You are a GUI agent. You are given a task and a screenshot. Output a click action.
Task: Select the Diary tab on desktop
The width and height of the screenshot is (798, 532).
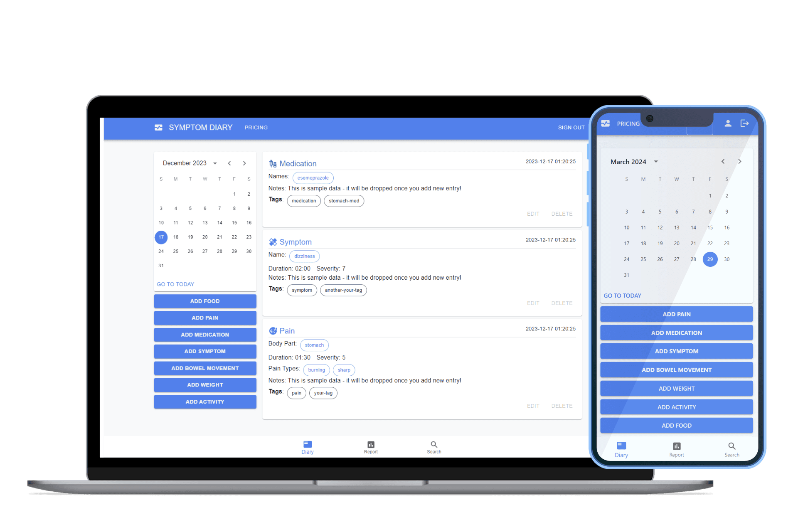(x=307, y=448)
